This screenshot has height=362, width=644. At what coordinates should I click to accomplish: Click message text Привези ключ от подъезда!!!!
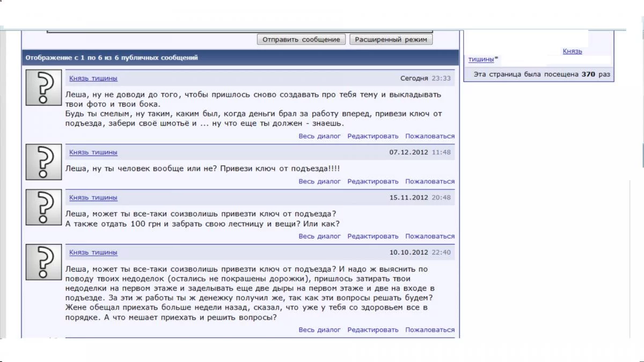pyautogui.click(x=280, y=168)
